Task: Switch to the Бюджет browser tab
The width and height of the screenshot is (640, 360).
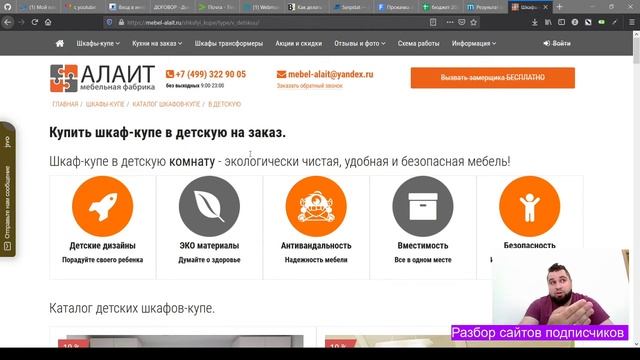Action: coord(440,7)
